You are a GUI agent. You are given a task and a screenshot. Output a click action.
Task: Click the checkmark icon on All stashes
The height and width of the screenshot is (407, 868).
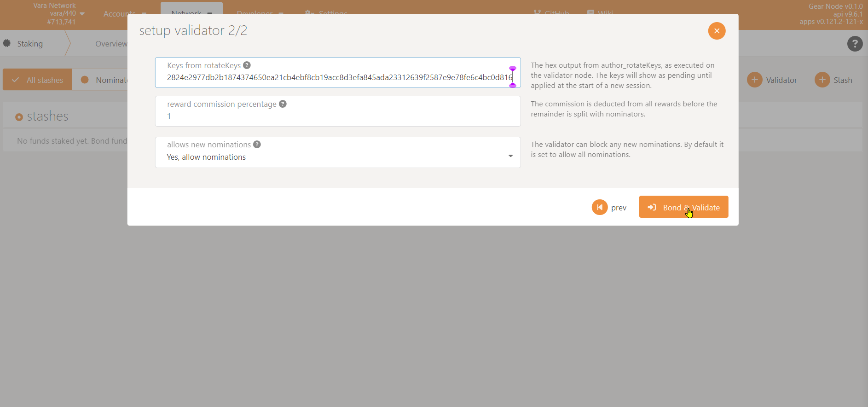pyautogui.click(x=16, y=80)
